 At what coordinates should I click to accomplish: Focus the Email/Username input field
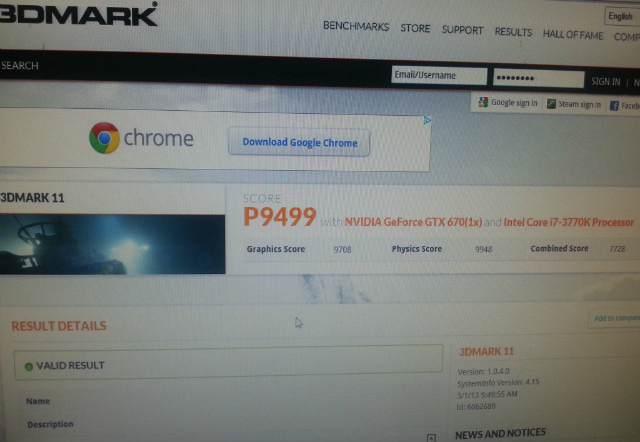coord(439,76)
